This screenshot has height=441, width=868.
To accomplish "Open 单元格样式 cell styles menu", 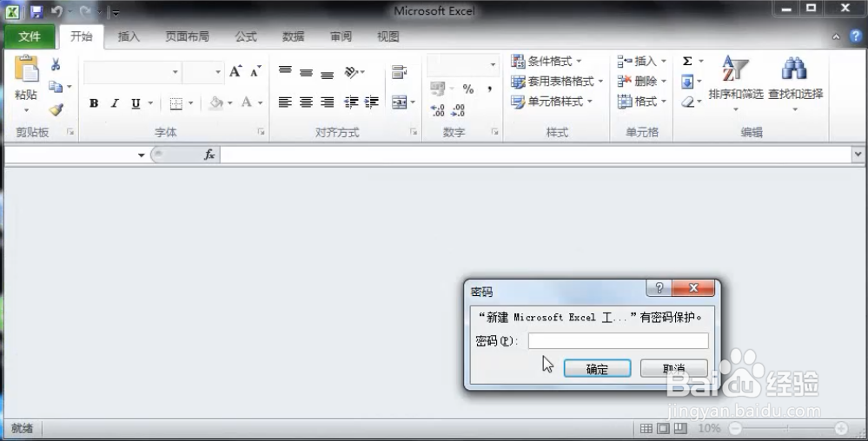I will 552,102.
